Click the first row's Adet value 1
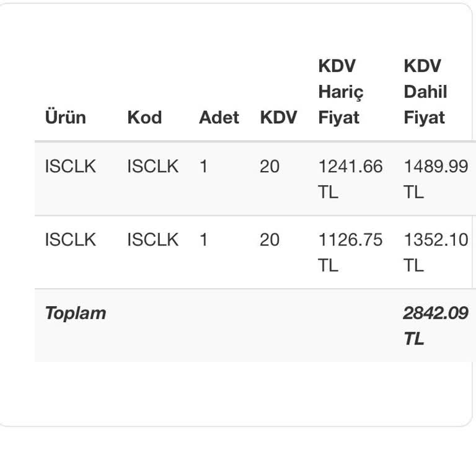The image size is (476, 476). coord(203,167)
